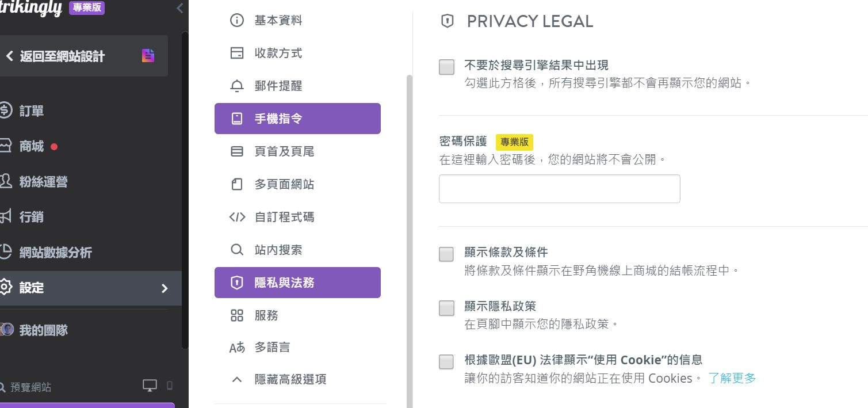Open 多頁面網站 settings icon
The height and width of the screenshot is (408, 868).
pos(236,184)
